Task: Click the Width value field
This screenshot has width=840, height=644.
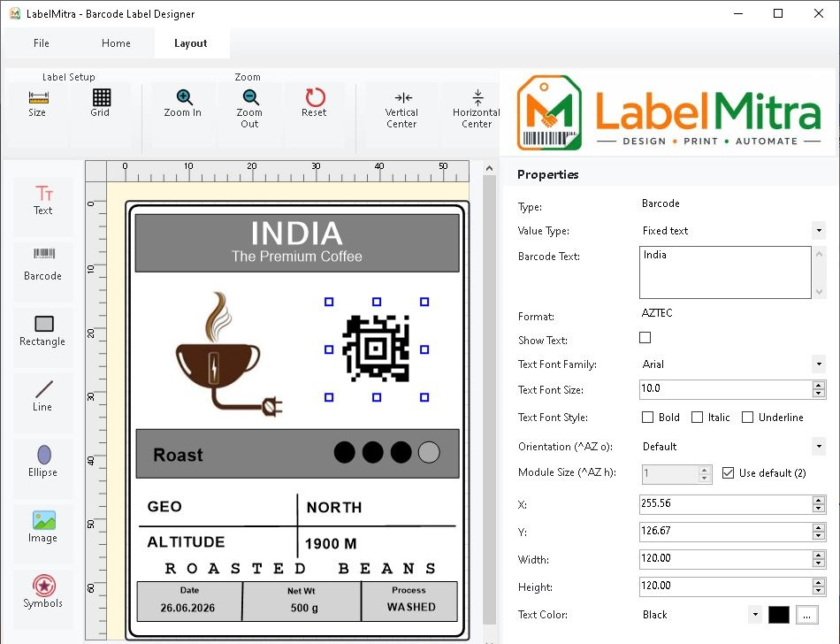Action: click(x=725, y=558)
